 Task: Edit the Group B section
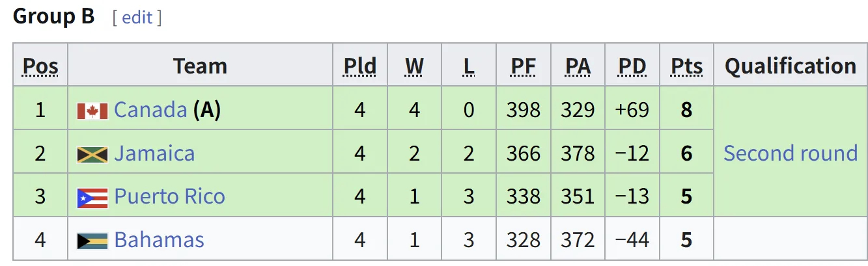(137, 18)
